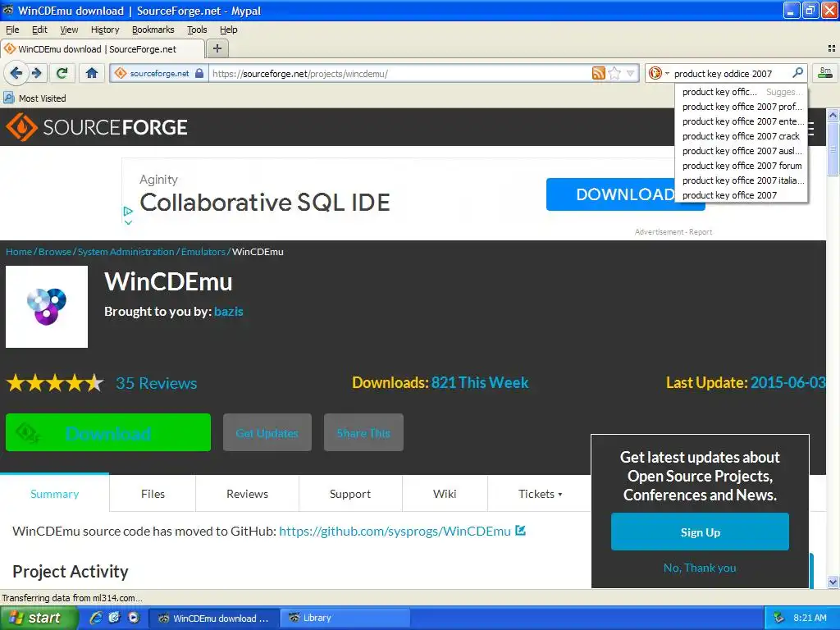
Task: Open the Home page icon
Action: tap(92, 73)
